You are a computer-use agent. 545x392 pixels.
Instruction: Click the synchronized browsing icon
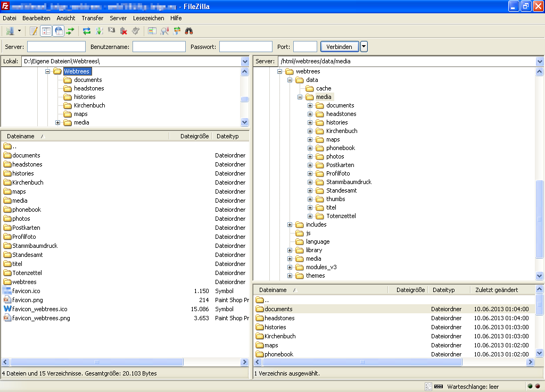[177, 31]
